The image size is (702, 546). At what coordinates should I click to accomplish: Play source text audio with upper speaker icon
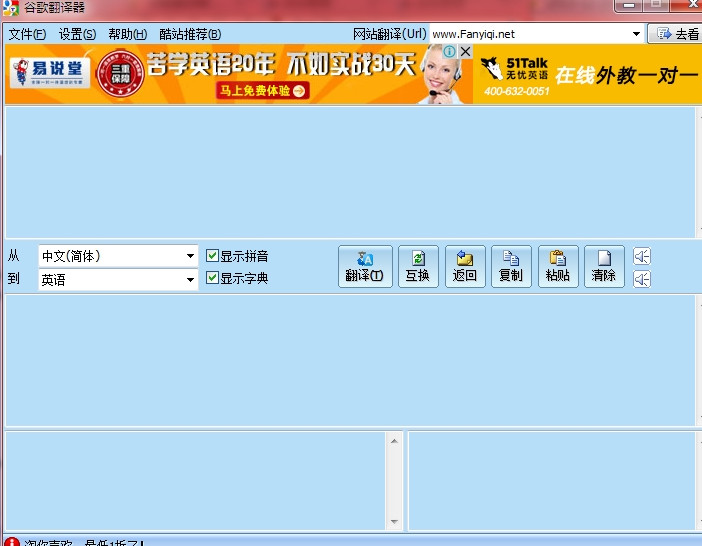[x=642, y=256]
